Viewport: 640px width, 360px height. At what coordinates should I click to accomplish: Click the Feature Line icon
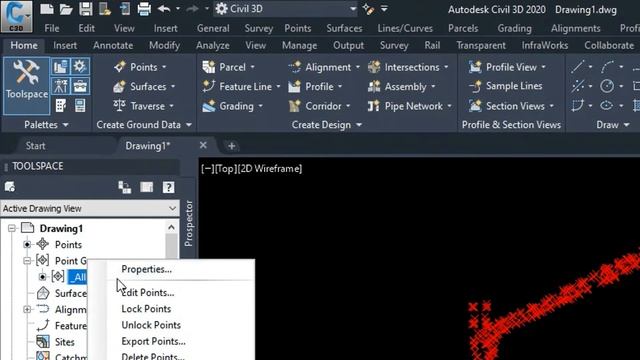click(x=209, y=87)
